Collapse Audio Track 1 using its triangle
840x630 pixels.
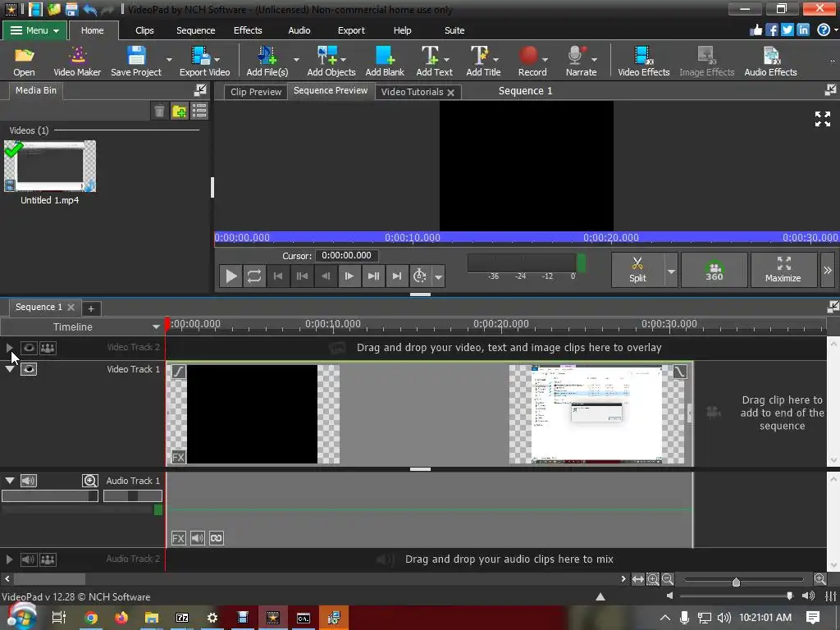[10, 481]
